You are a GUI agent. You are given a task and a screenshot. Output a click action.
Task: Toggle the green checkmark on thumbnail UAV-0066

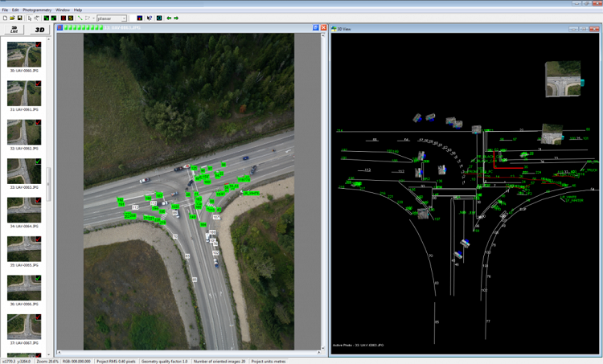[x=38, y=278]
